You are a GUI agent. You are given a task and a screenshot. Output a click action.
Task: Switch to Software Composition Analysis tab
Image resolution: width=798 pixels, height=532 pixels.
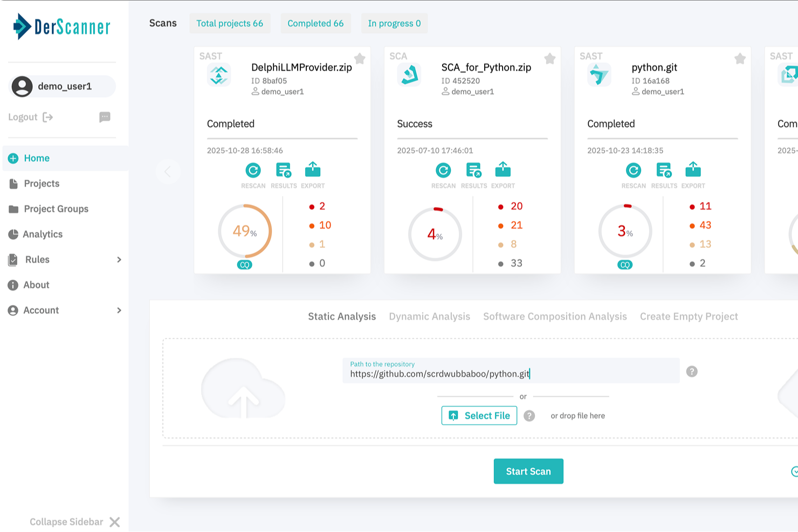click(x=555, y=316)
